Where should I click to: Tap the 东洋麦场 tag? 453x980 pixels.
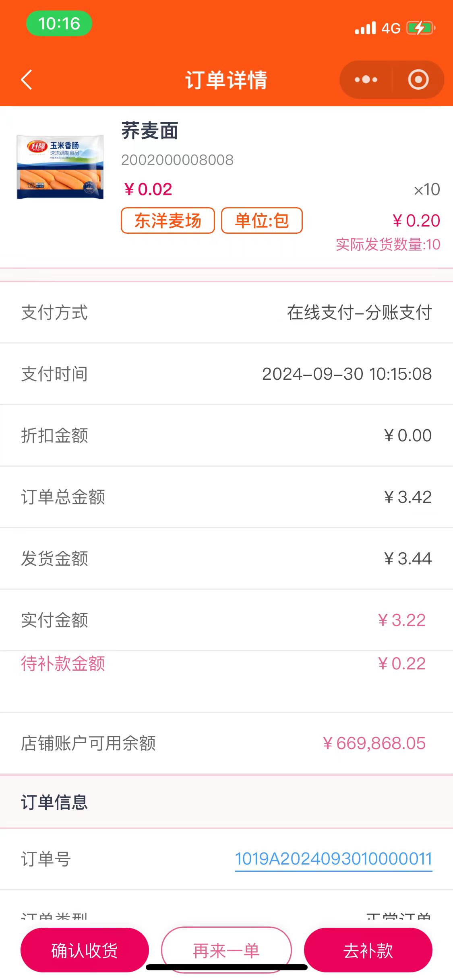coord(168,220)
